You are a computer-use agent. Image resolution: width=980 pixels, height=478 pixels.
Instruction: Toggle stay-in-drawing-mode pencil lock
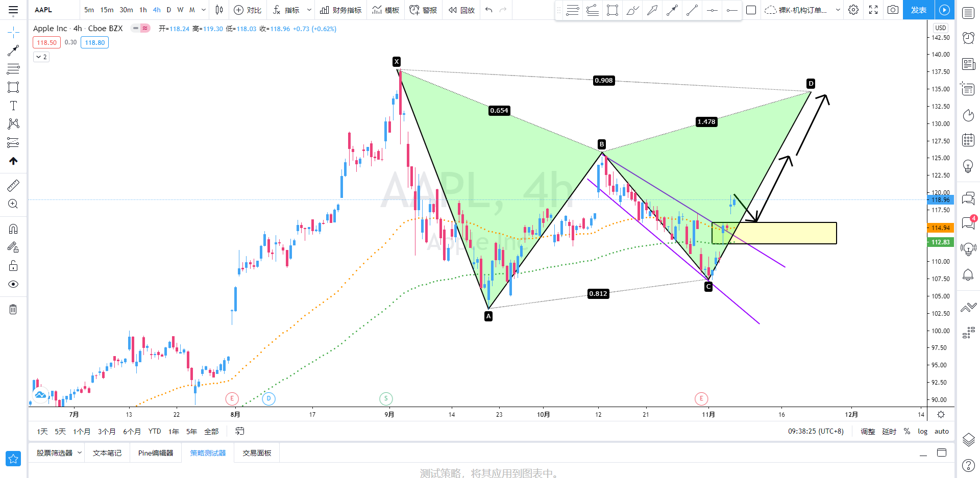pyautogui.click(x=13, y=247)
